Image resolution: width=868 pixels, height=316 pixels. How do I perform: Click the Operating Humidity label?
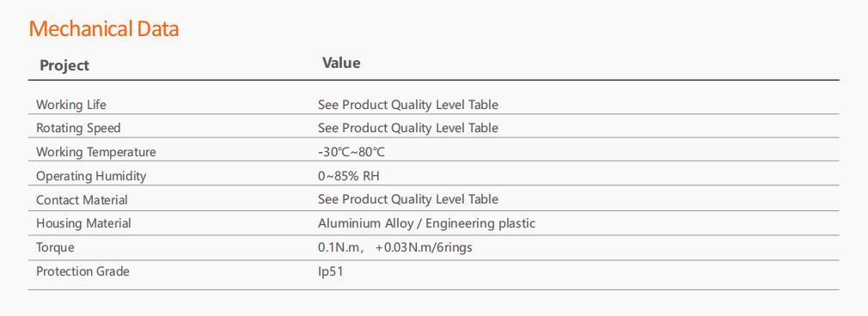pyautogui.click(x=91, y=176)
